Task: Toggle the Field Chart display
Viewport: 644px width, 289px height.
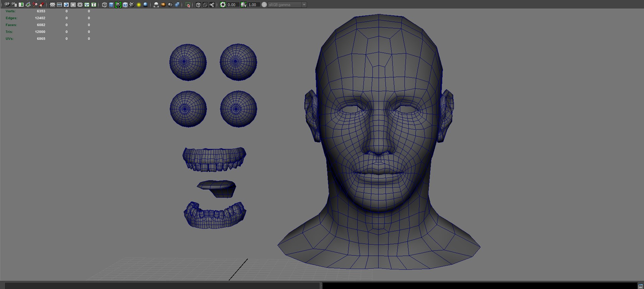Action: pos(80,5)
